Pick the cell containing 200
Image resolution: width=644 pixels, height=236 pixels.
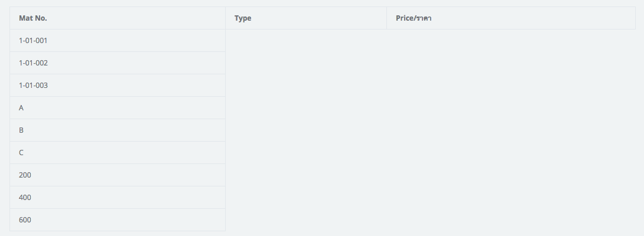coord(118,175)
